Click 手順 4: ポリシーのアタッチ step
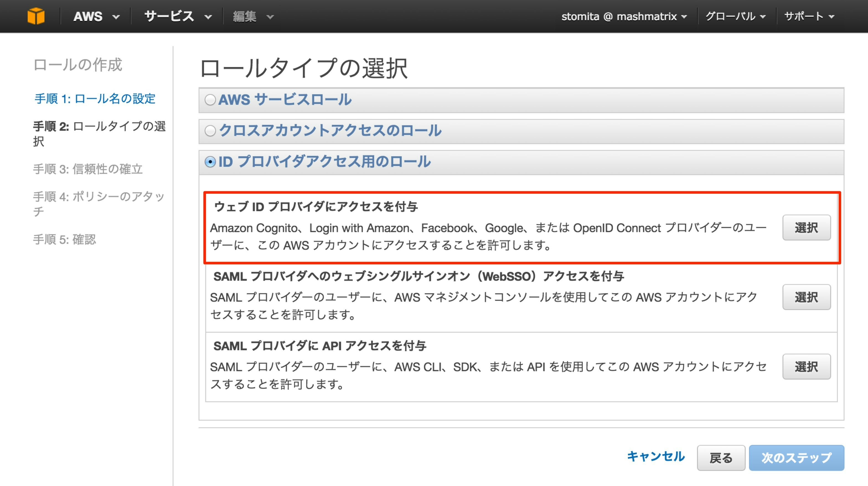868x486 pixels. coord(98,204)
